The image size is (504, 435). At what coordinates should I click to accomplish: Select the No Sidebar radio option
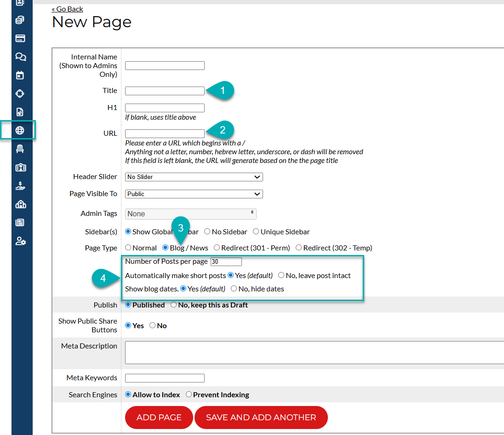[207, 232]
